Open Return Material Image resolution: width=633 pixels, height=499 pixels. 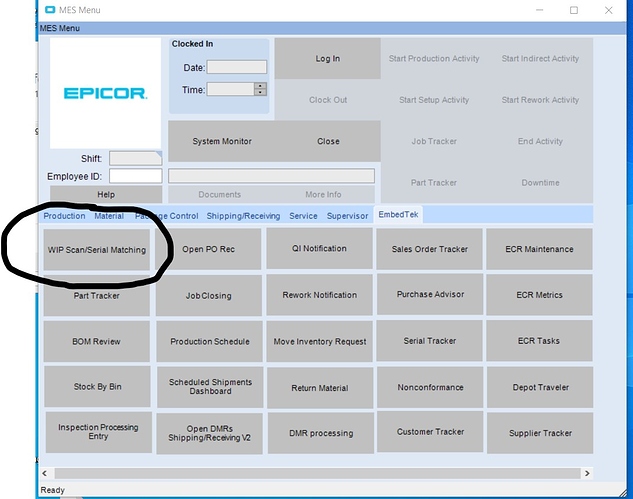click(x=320, y=388)
